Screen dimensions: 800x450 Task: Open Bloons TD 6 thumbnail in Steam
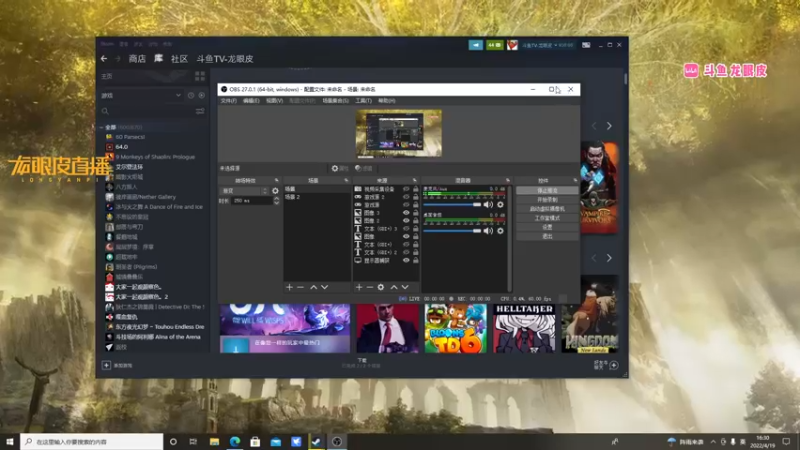[x=456, y=329]
